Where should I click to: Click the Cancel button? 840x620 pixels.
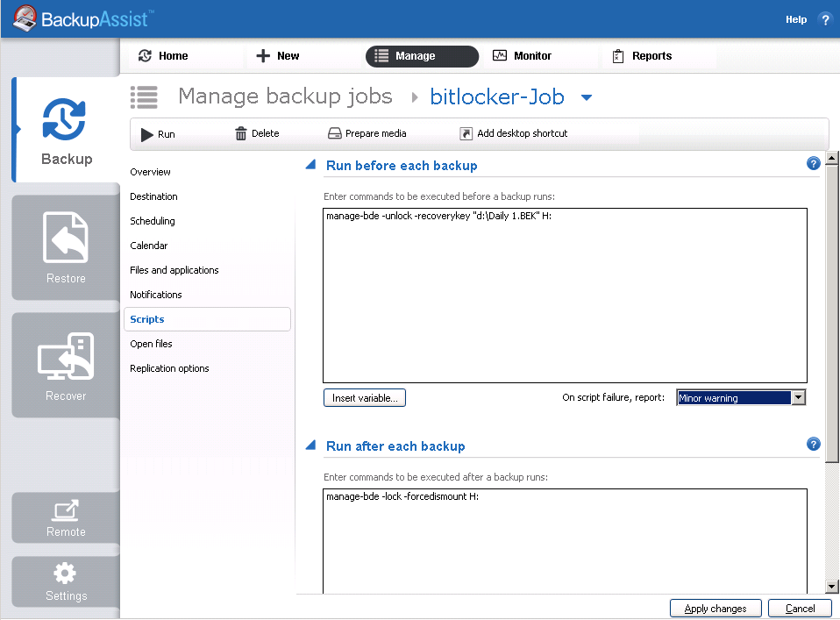800,609
